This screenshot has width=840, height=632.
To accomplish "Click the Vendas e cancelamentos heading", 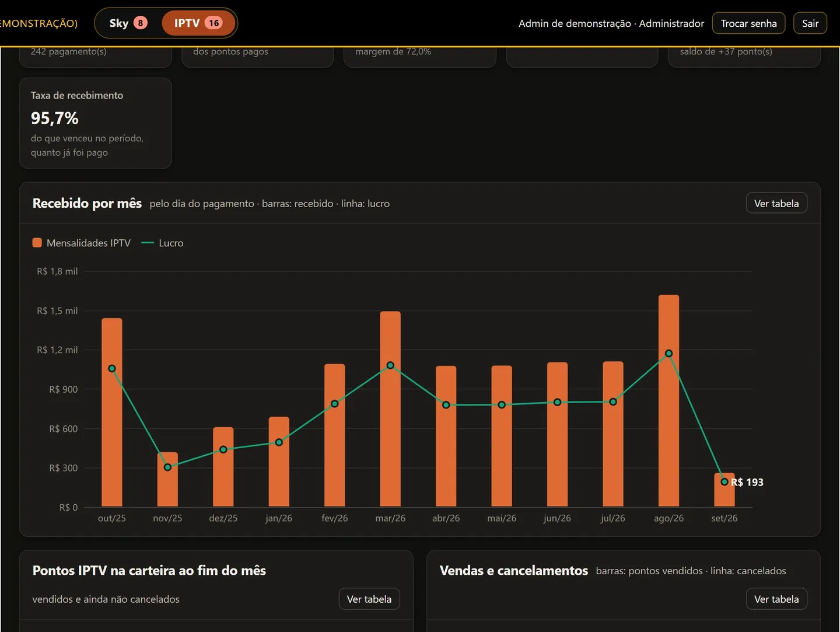I will point(513,571).
